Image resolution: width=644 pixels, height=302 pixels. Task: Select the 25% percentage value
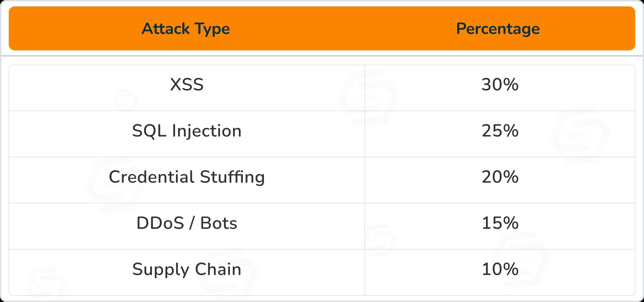point(500,131)
